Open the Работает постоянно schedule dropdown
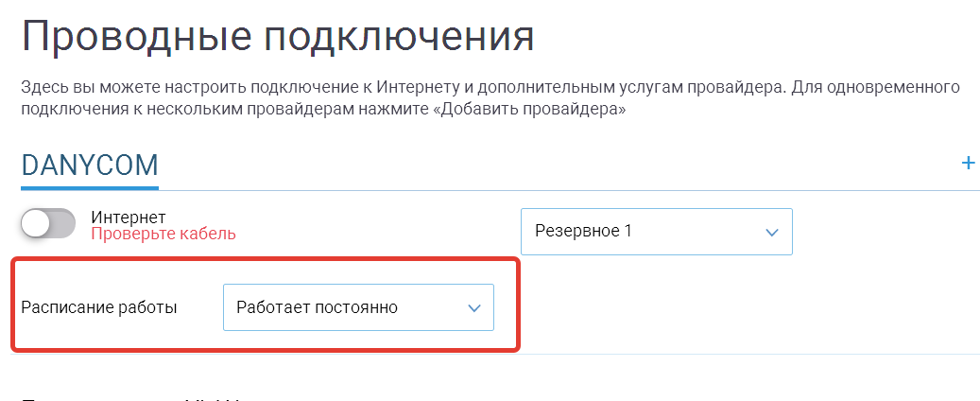 click(358, 307)
